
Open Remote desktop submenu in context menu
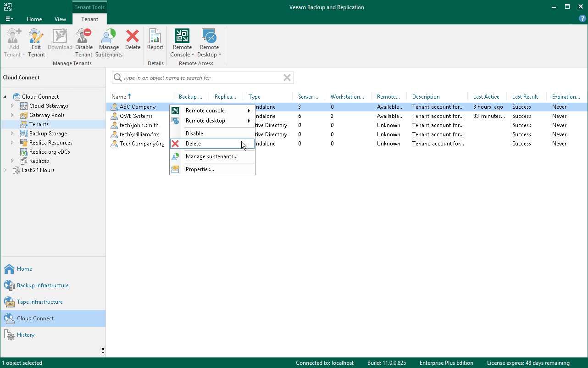[x=212, y=121]
